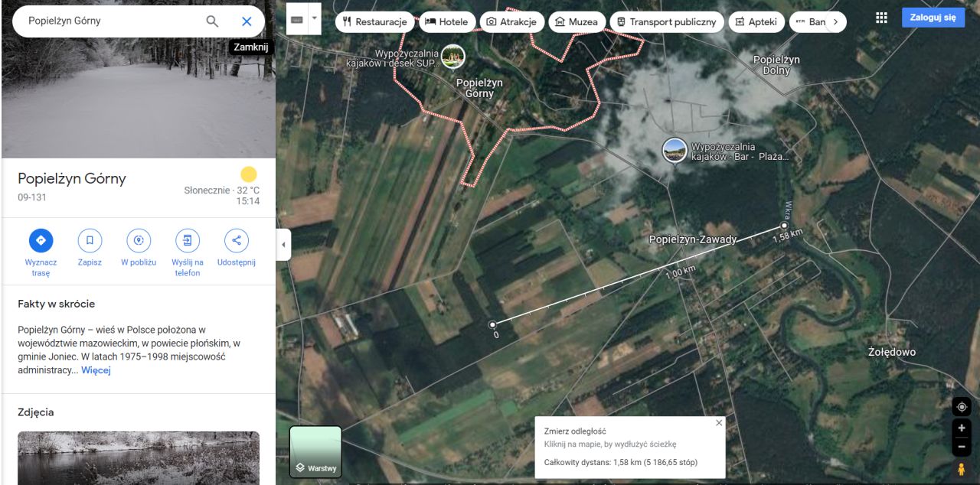Image resolution: width=980 pixels, height=485 pixels.
Task: Click the Udostępnij share icon
Action: click(236, 240)
